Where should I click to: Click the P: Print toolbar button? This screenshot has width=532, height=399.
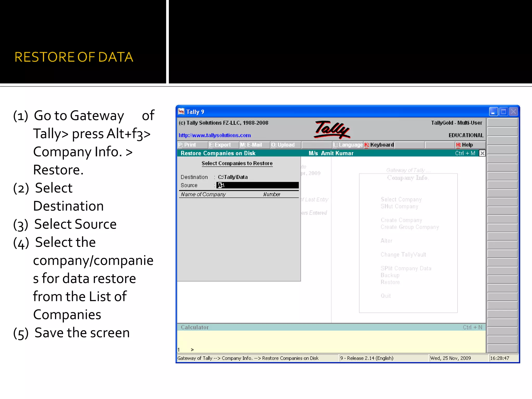pyautogui.click(x=193, y=145)
